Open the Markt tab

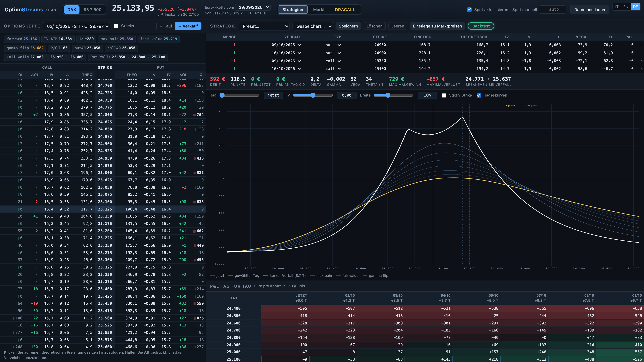(319, 10)
